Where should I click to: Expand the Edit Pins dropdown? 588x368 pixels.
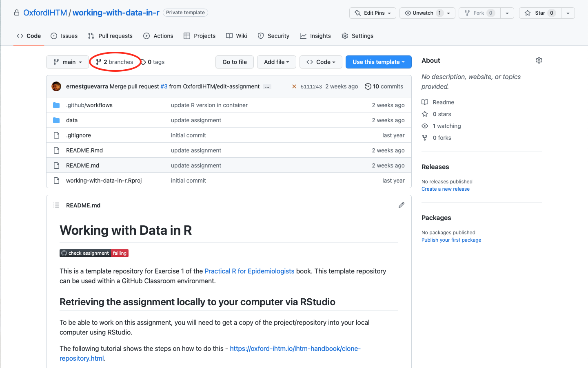pos(373,13)
